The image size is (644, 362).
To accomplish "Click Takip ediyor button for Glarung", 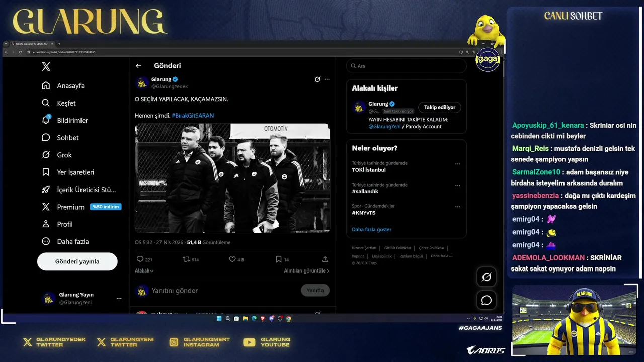I will click(440, 107).
